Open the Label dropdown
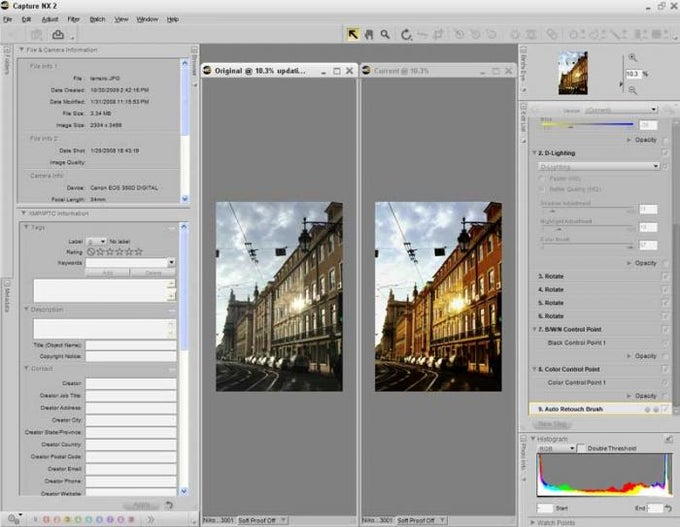 tap(96, 241)
